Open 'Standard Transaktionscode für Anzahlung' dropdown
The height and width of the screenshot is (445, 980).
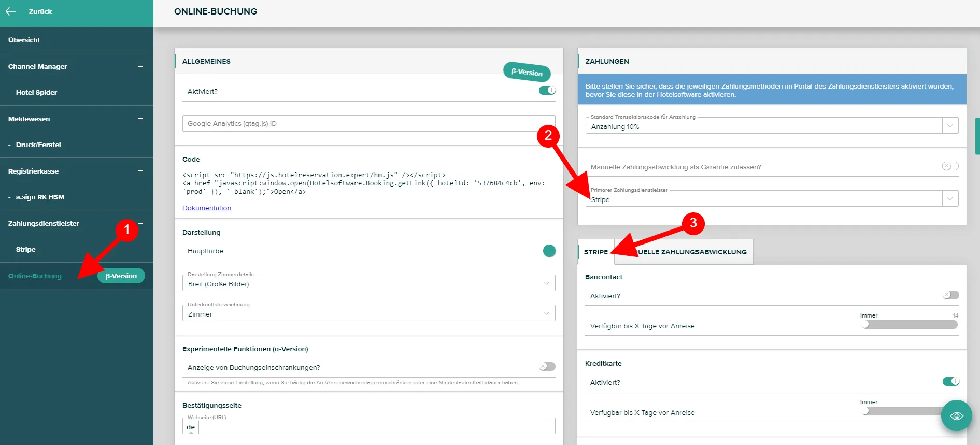[772, 126]
